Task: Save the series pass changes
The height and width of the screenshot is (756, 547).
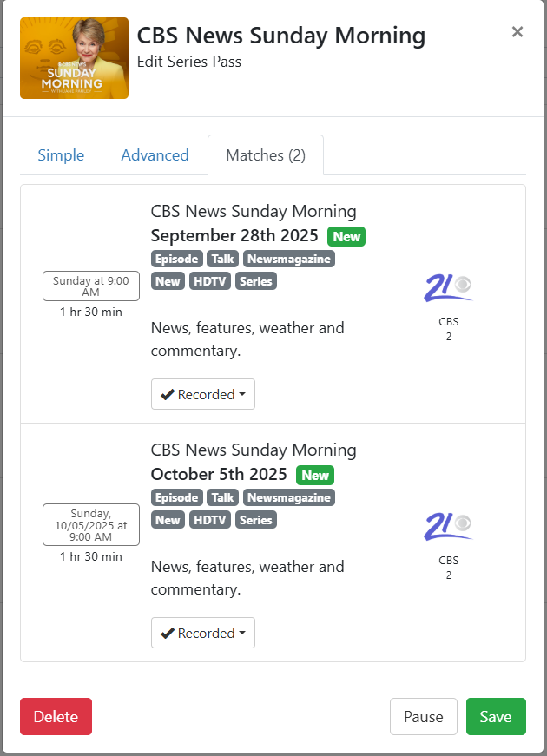Action: 496,717
